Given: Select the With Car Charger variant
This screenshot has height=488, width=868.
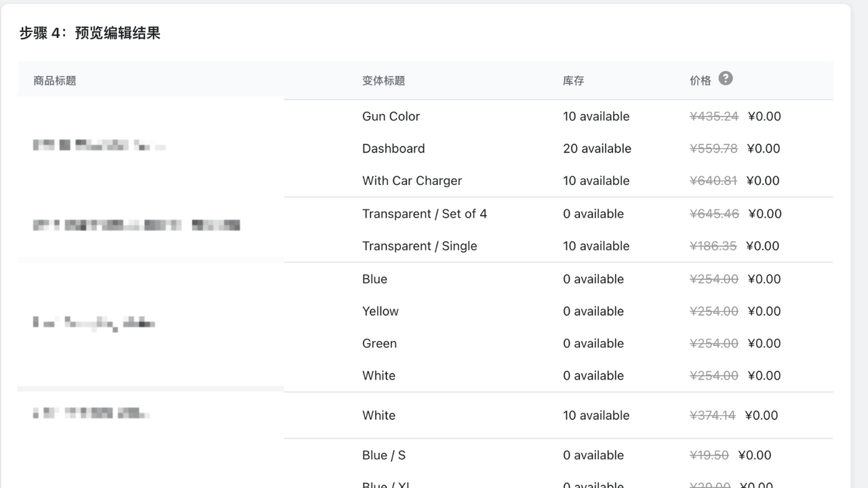Looking at the screenshot, I should (412, 181).
